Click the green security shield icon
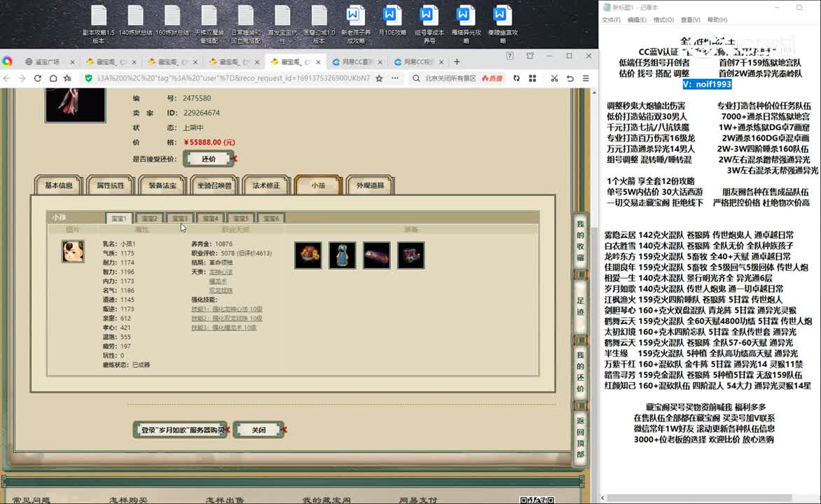This screenshot has height=504, width=821. (x=88, y=78)
